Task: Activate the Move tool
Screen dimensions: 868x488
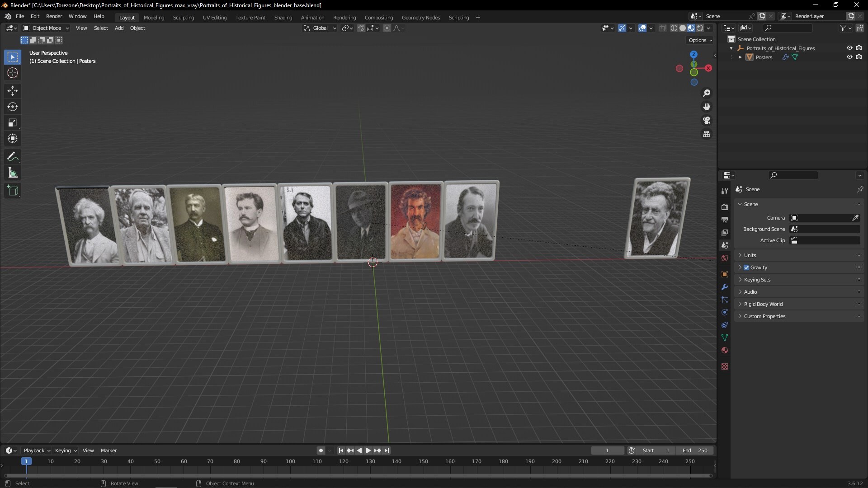Action: point(13,91)
